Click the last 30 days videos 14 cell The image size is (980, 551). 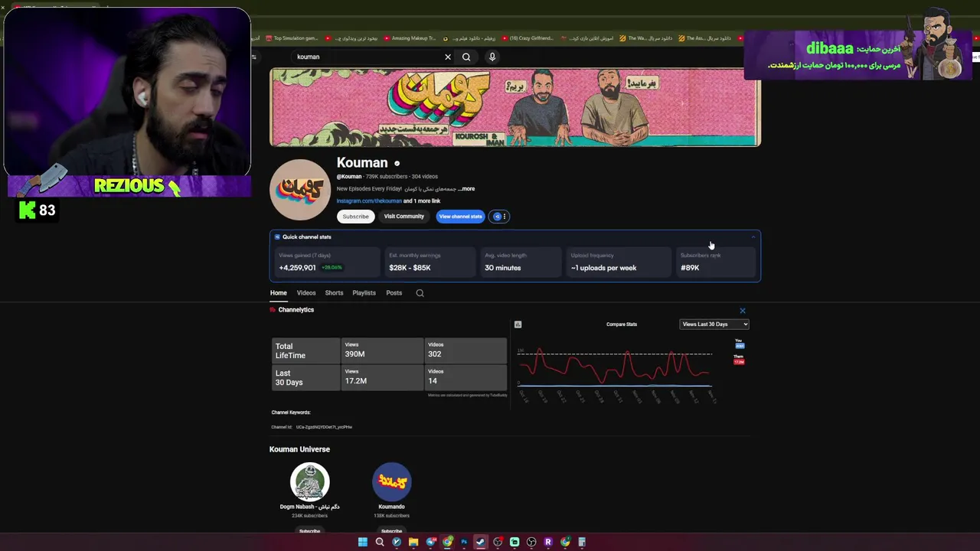[x=465, y=377]
